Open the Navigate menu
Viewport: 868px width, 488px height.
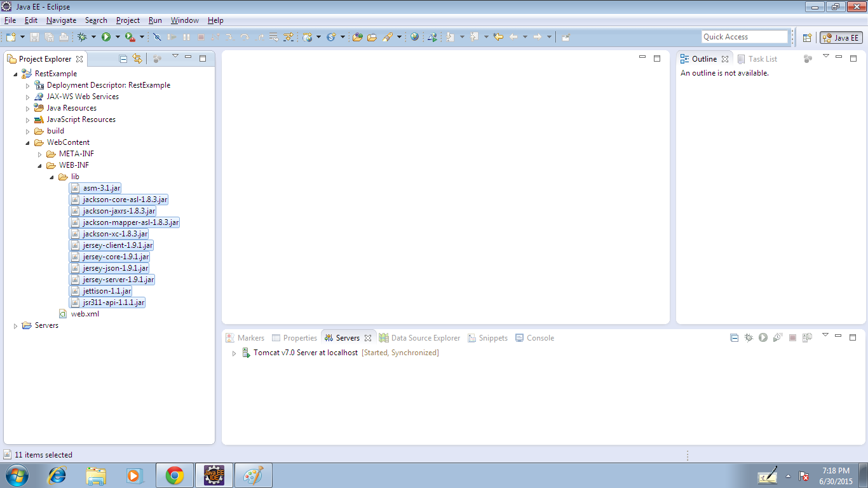61,20
